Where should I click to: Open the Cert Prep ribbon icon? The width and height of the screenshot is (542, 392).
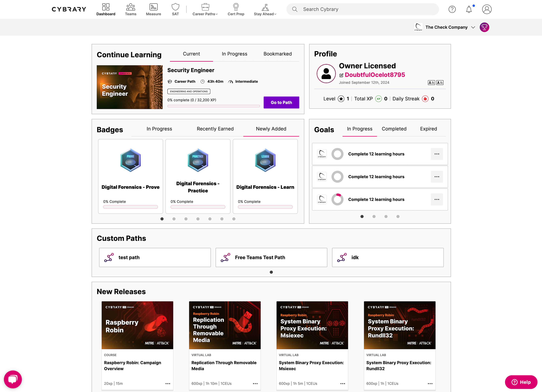236,7
